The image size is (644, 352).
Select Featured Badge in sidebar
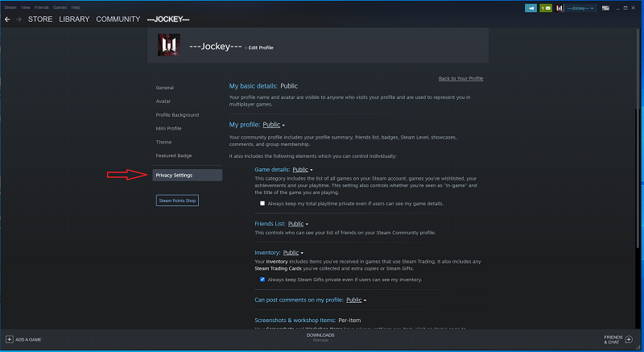174,155
